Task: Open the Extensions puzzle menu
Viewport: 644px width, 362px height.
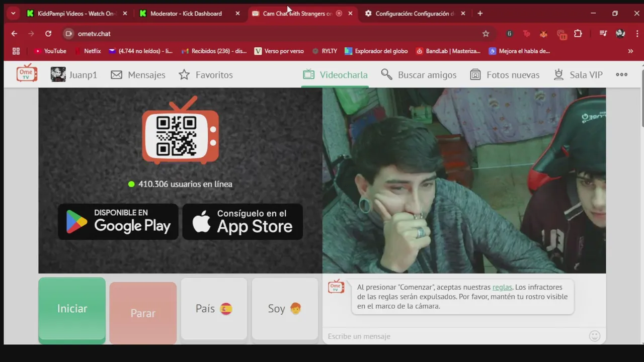Action: pyautogui.click(x=578, y=34)
